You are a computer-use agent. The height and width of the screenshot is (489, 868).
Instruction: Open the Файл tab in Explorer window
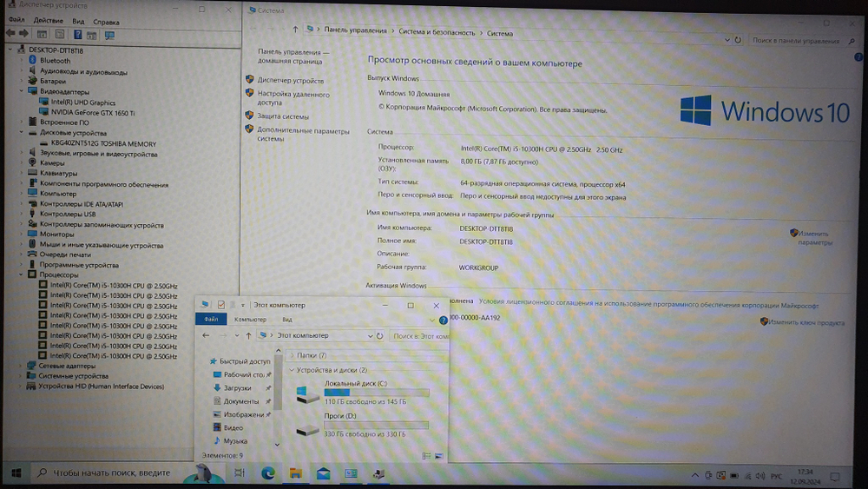click(x=211, y=319)
